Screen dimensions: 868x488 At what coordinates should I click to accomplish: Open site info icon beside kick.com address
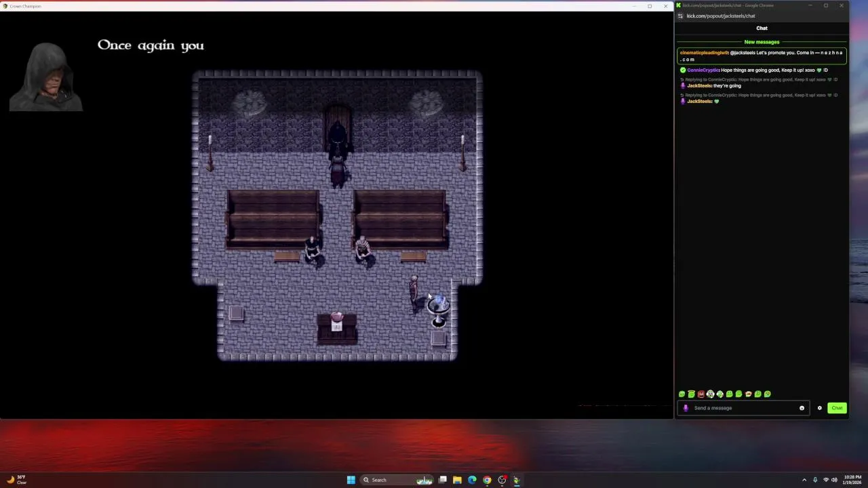tap(680, 16)
